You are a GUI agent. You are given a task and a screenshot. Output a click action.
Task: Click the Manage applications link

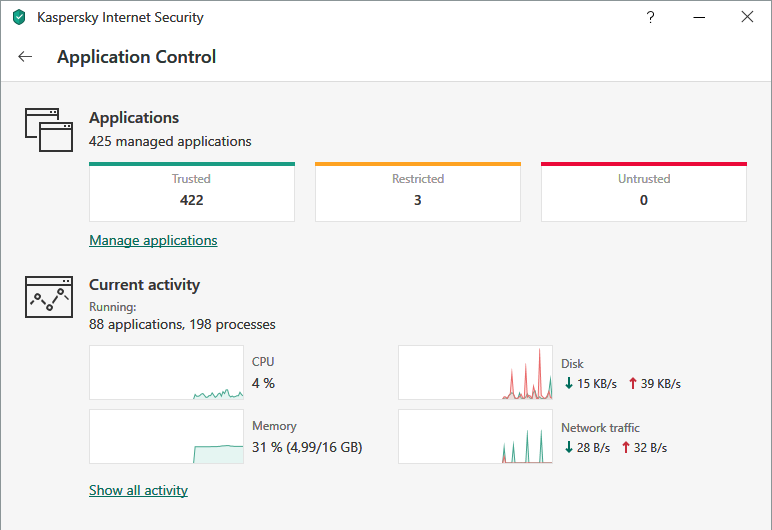[x=153, y=240]
